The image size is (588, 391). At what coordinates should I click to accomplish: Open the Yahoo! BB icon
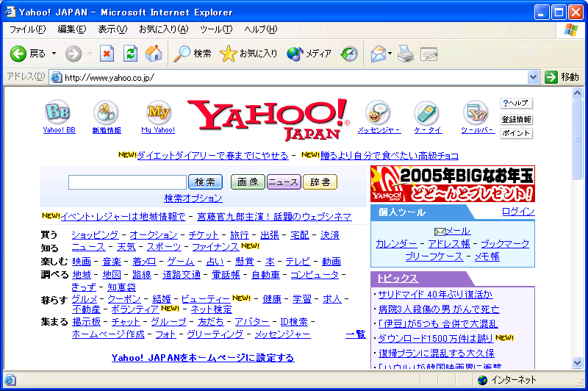(x=58, y=112)
